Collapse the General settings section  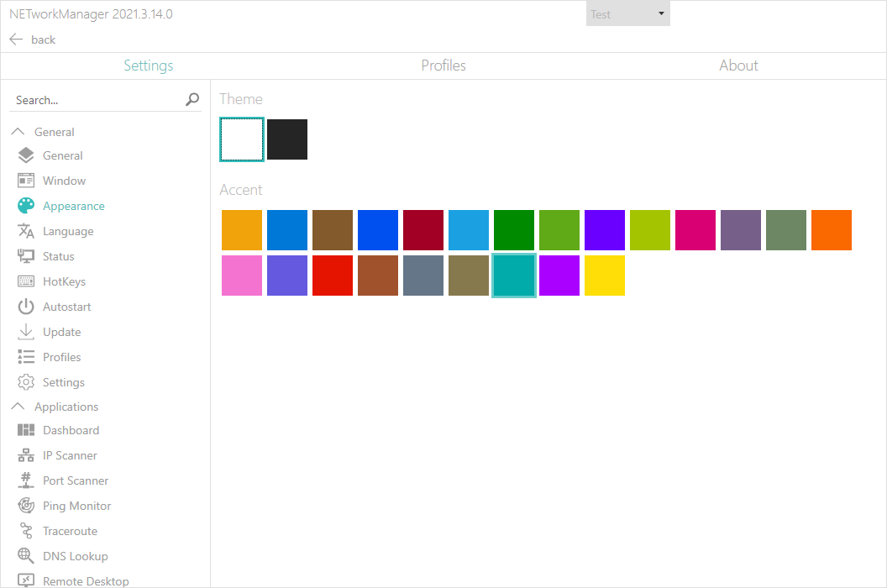pos(18,131)
